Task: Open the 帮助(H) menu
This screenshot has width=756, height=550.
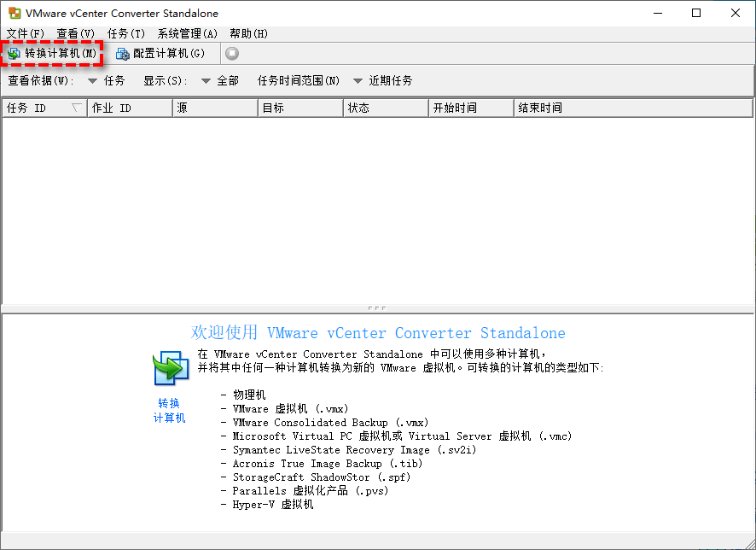Action: 248,34
